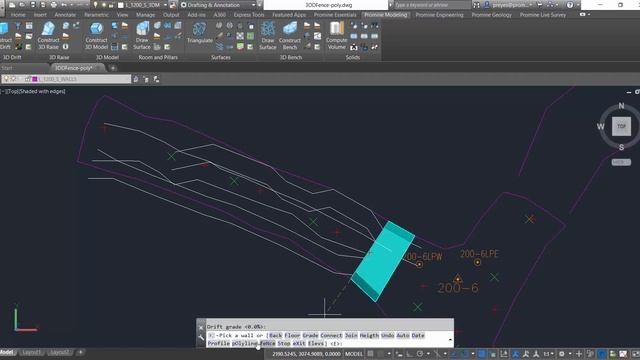The height and width of the screenshot is (360, 640).
Task: Expand the command line history arrow
Action: 450,340
